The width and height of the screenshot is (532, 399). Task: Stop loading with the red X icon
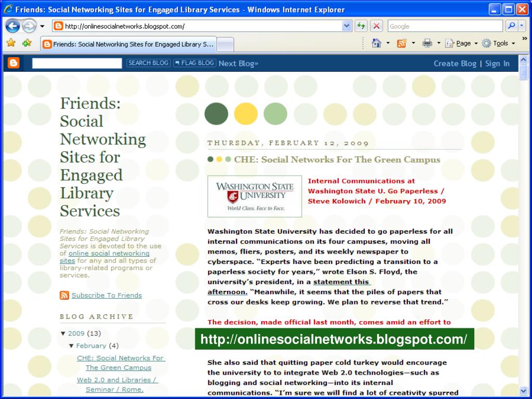click(x=376, y=26)
